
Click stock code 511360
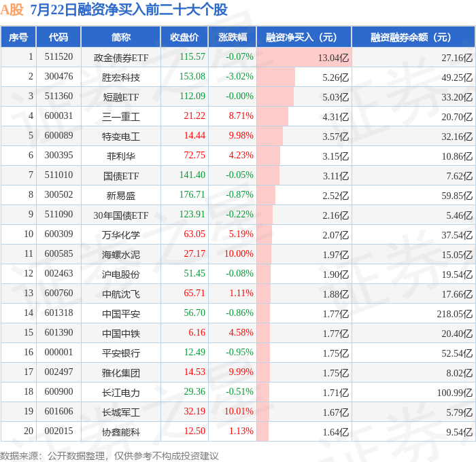tap(58, 96)
